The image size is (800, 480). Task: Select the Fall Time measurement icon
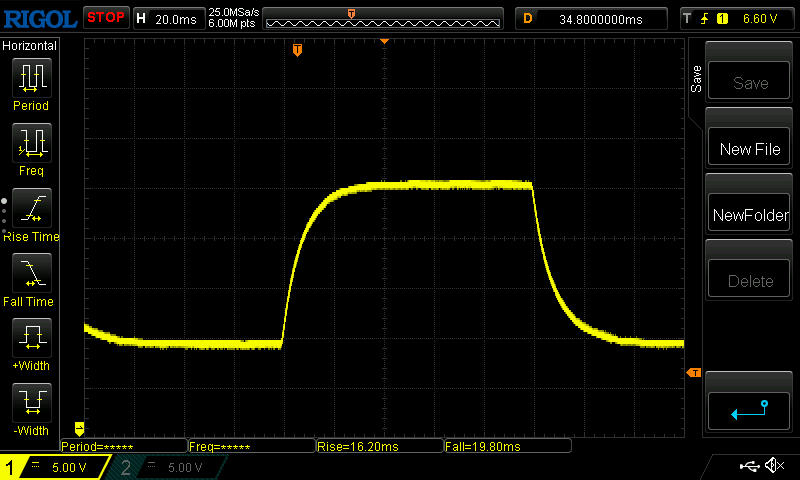pos(32,272)
